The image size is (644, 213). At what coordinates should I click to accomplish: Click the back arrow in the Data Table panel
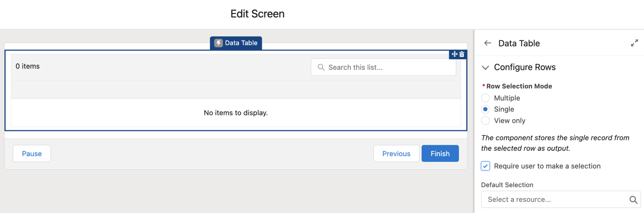click(487, 43)
